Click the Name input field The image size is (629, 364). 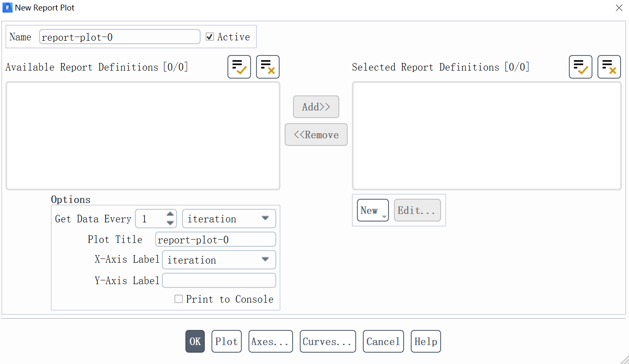click(119, 37)
